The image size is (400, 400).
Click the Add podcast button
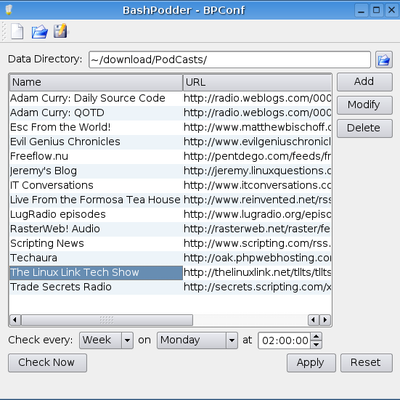click(x=365, y=82)
